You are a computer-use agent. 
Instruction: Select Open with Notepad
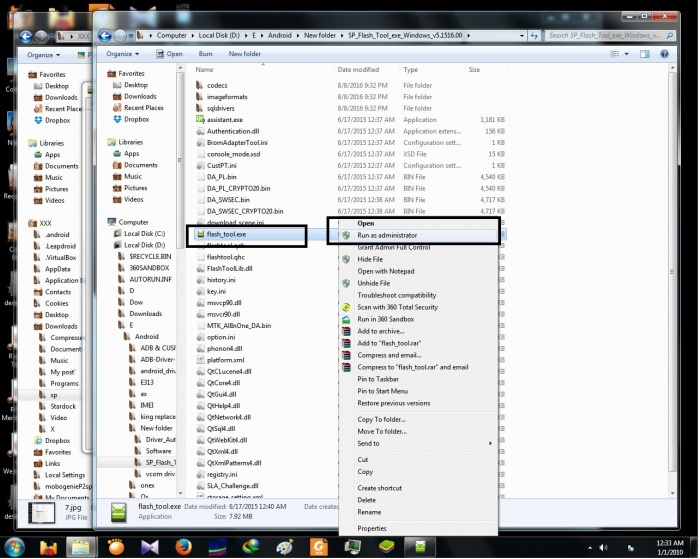point(419,271)
